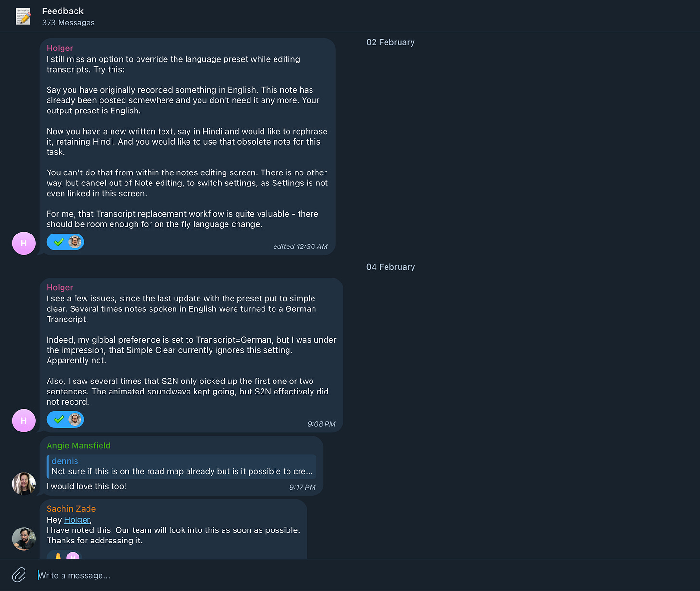Click Sachin Zade's sender name

71,509
